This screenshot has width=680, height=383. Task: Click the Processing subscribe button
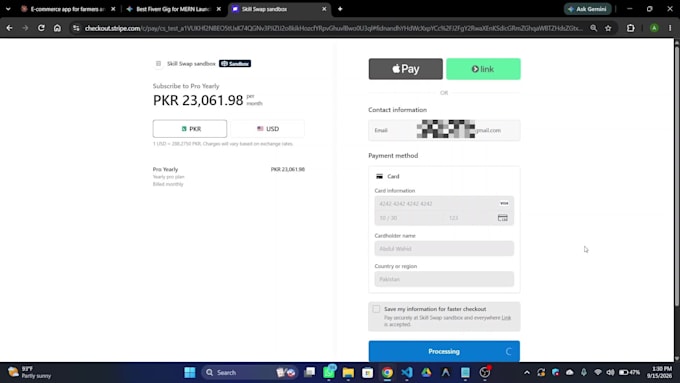coord(444,351)
